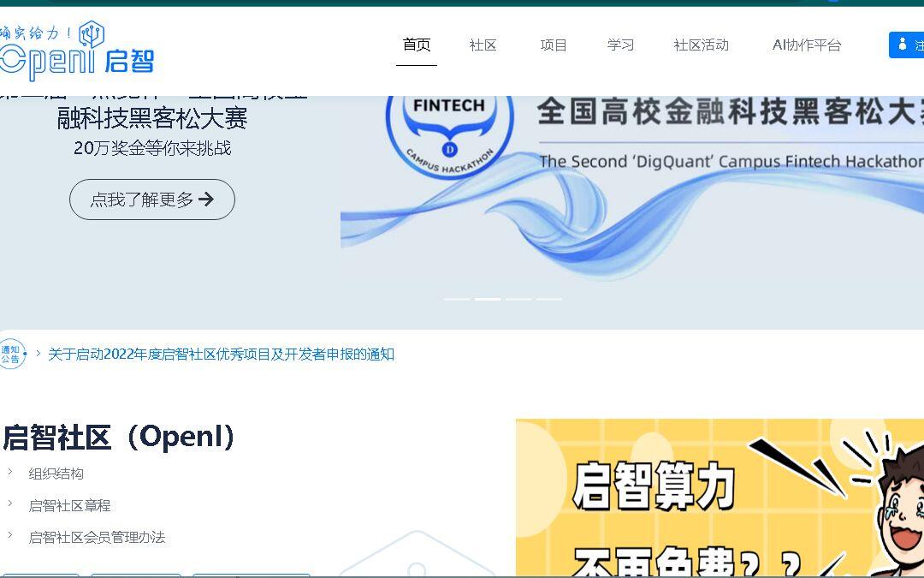Click 'The Second DigQuant Campus Fintech Hackathon' text

coord(731,162)
